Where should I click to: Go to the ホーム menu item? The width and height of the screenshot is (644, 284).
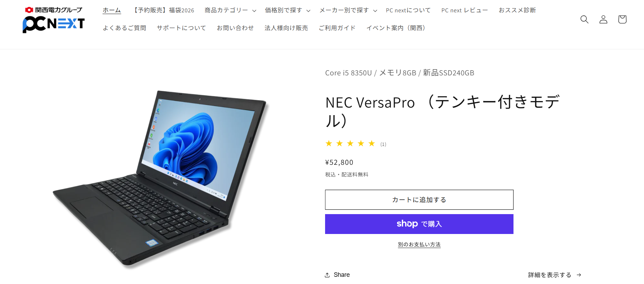[x=112, y=10]
